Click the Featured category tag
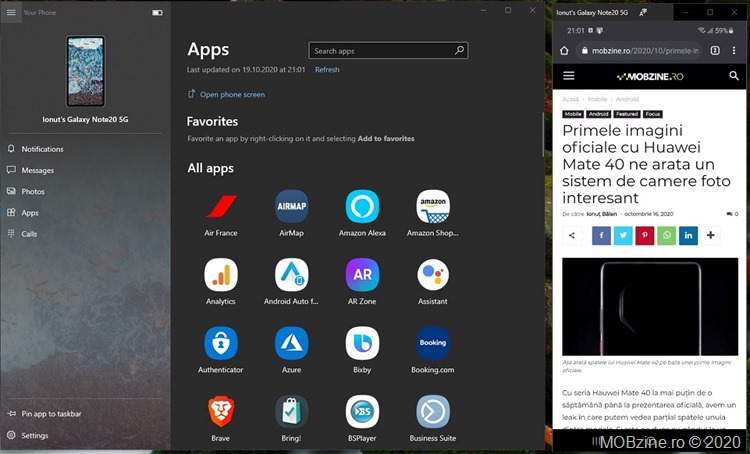Viewport: 750px width, 454px height. click(x=627, y=114)
